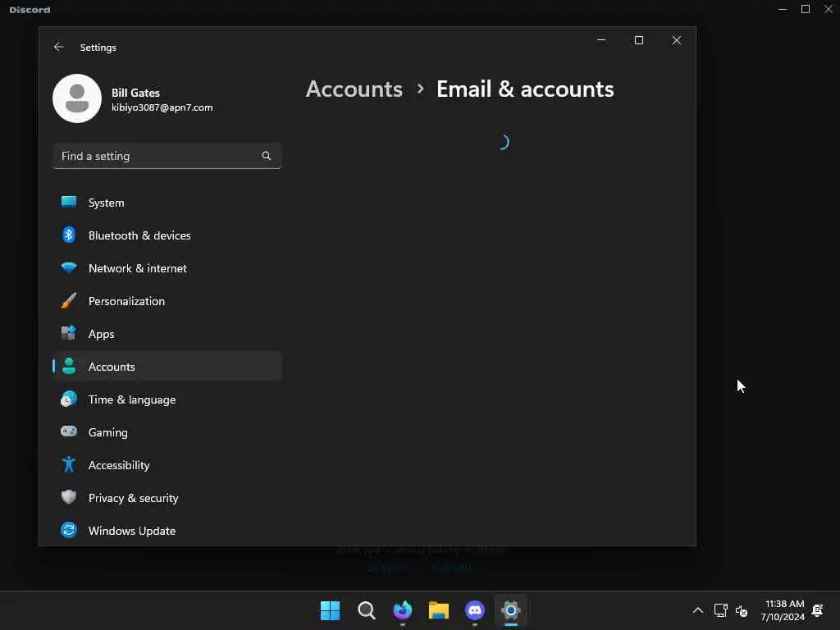840x630 pixels.
Task: Open Time & language settings
Action: (167, 399)
